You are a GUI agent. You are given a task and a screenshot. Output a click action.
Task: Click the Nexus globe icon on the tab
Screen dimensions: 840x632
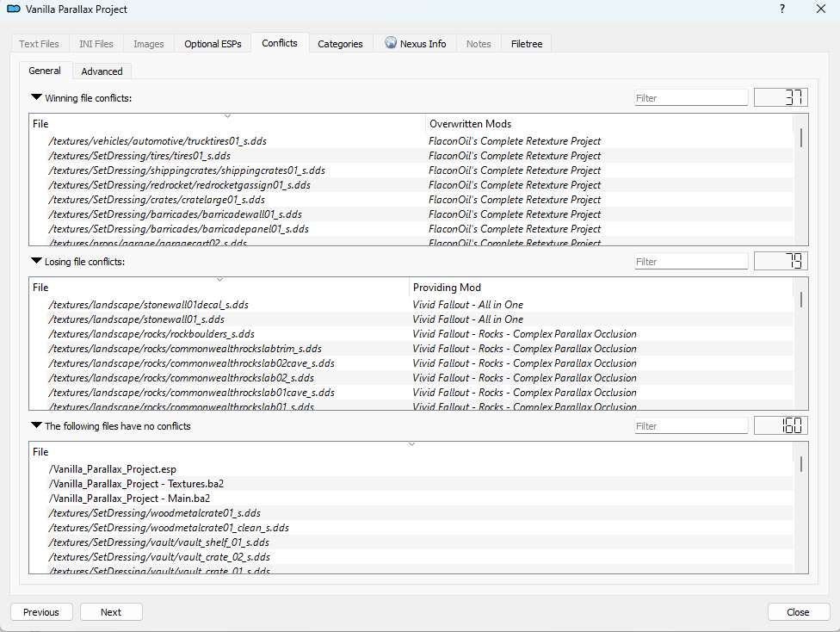click(391, 43)
